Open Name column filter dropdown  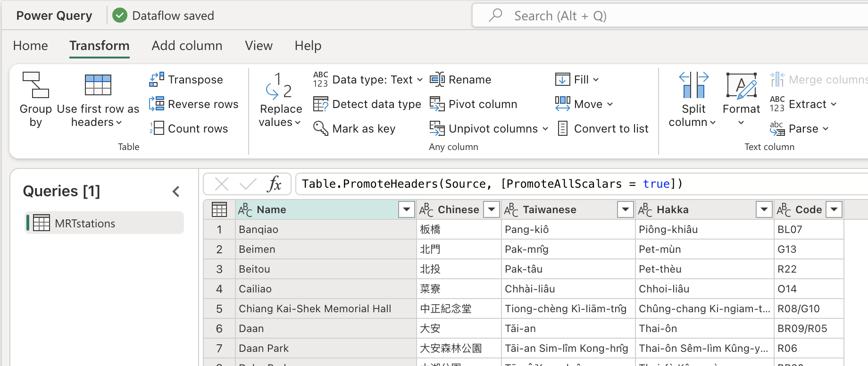coord(406,209)
